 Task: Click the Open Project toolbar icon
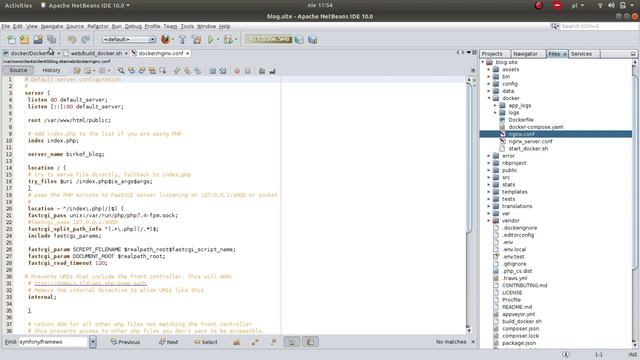click(x=38, y=40)
